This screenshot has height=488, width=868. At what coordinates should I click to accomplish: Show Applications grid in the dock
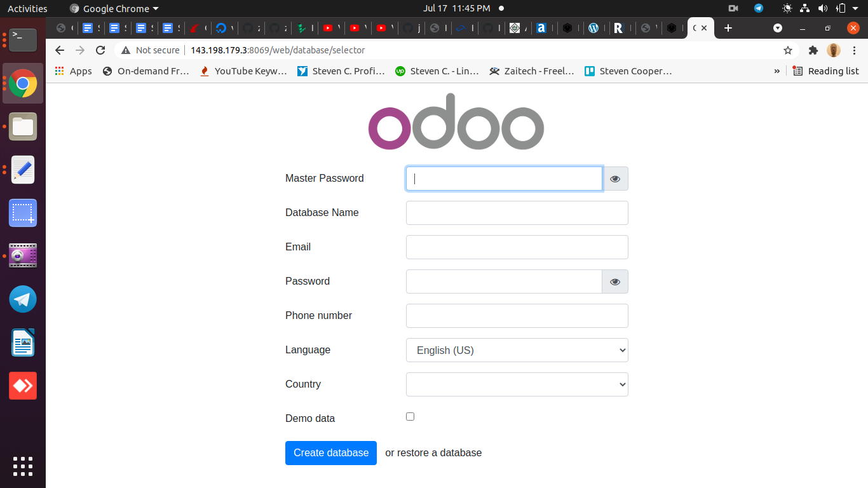(x=23, y=466)
